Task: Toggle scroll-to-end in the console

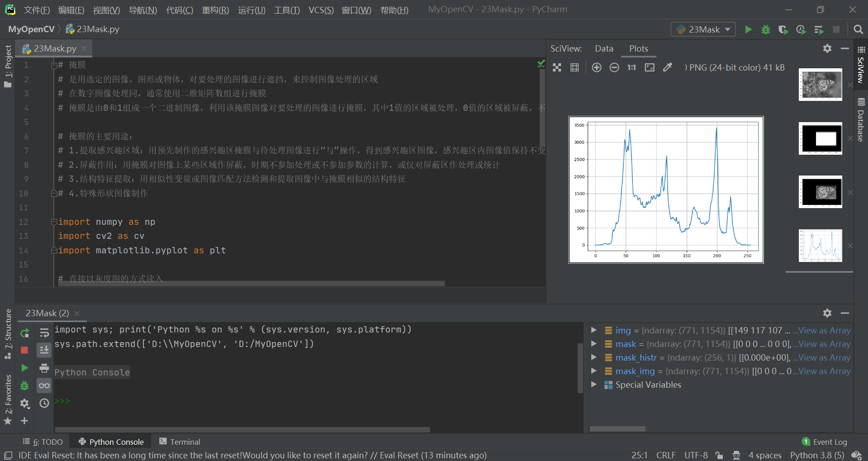Action: (44, 350)
